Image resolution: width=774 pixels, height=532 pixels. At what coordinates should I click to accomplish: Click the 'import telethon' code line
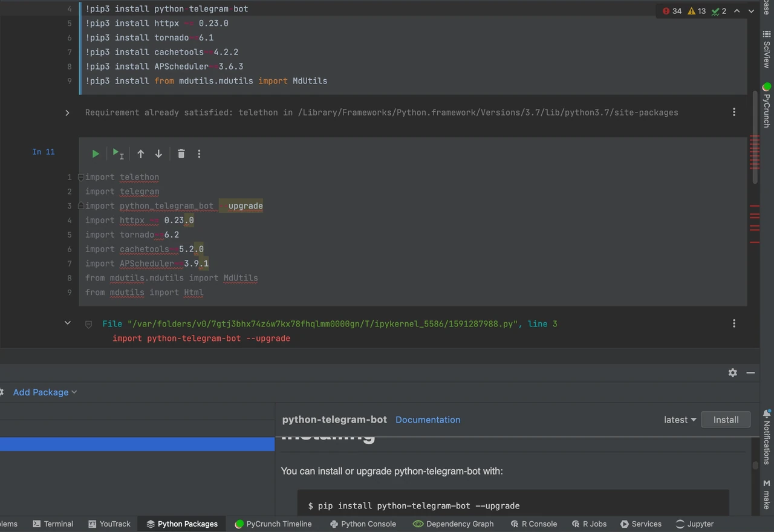coord(122,177)
